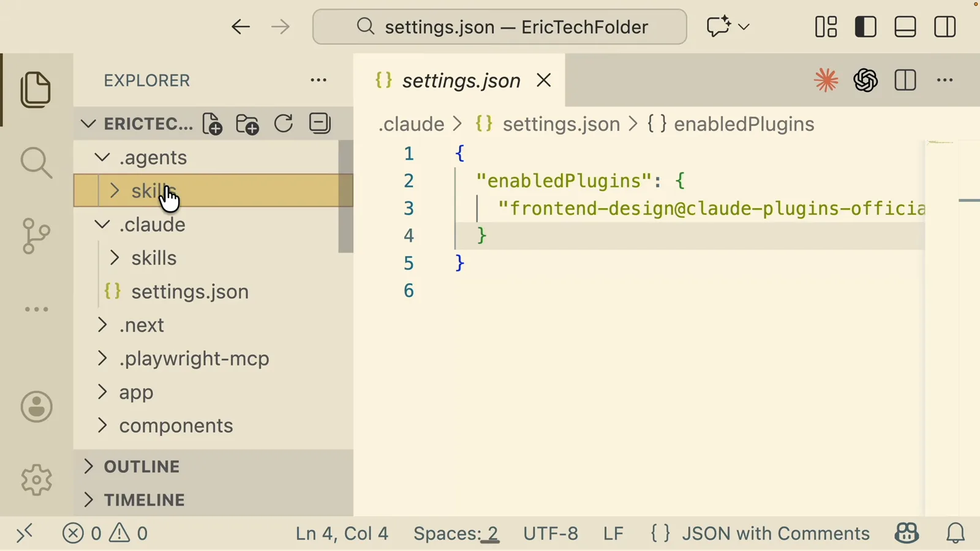
Task: Open the chat dropdown chevron
Action: [x=744, y=27]
